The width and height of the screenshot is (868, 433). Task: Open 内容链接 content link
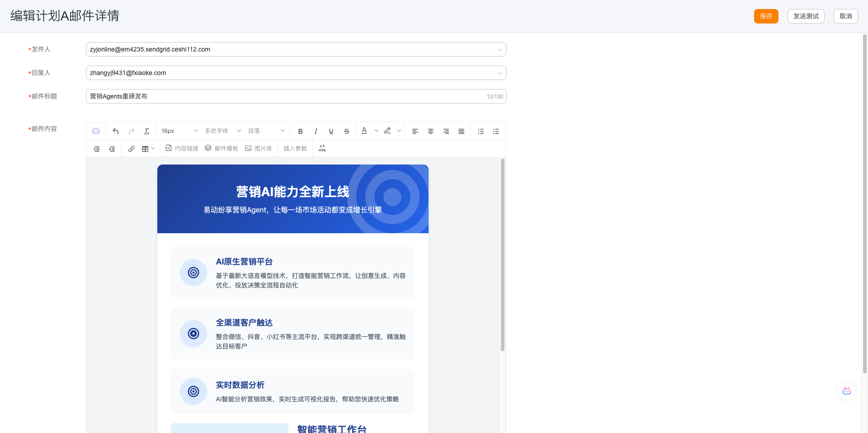[x=182, y=148]
